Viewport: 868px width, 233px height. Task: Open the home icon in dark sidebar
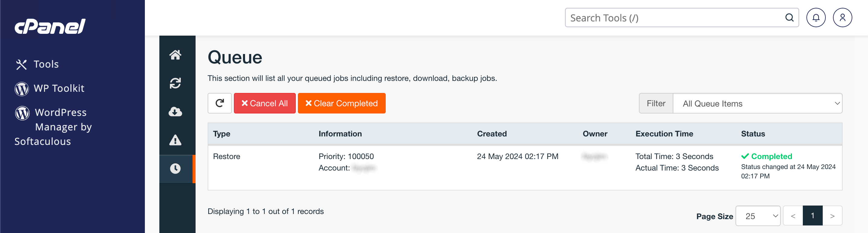175,55
